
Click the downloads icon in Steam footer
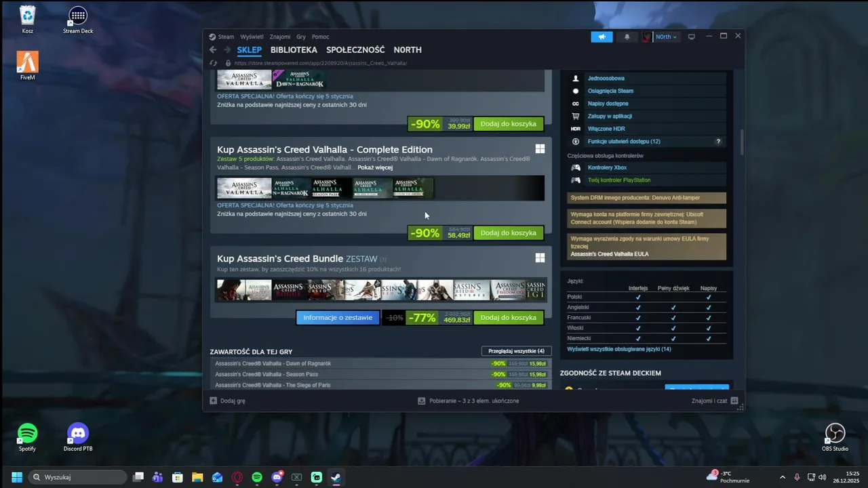point(422,401)
